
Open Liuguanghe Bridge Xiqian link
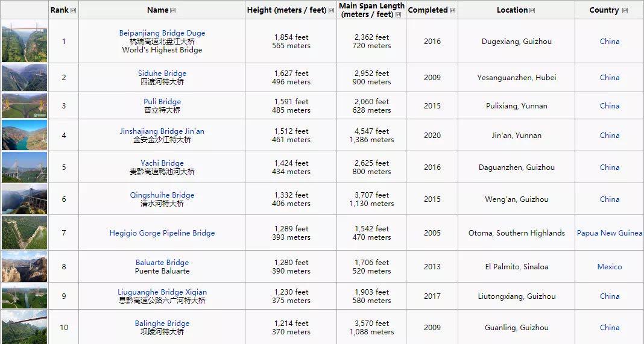click(x=162, y=292)
